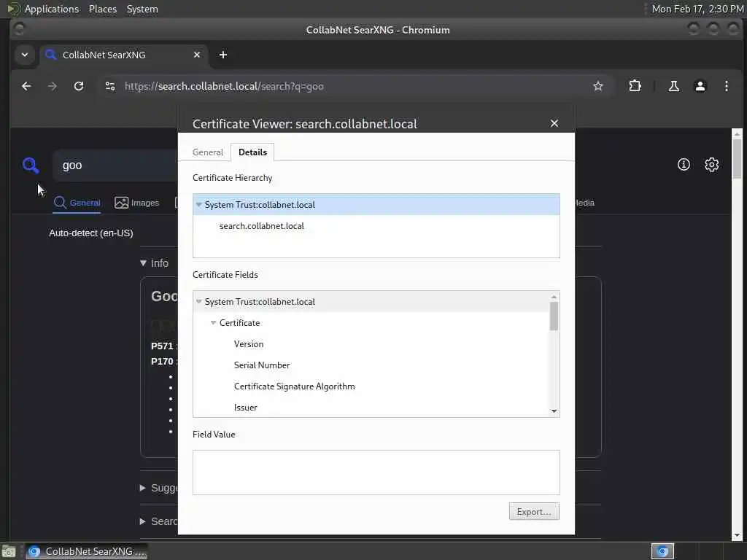
Task: Open the SearXNG info/about icon
Action: (x=684, y=165)
